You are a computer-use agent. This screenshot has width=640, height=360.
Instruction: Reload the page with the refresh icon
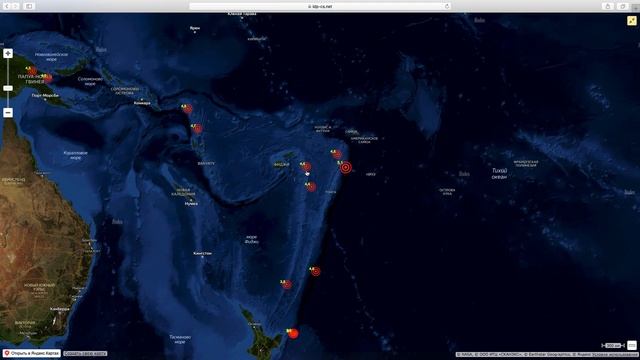pyautogui.click(x=447, y=6)
